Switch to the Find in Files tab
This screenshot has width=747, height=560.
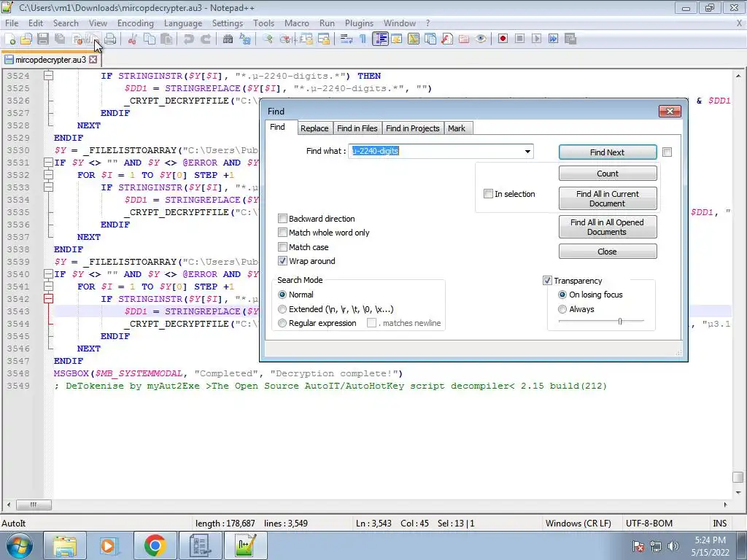[357, 128]
